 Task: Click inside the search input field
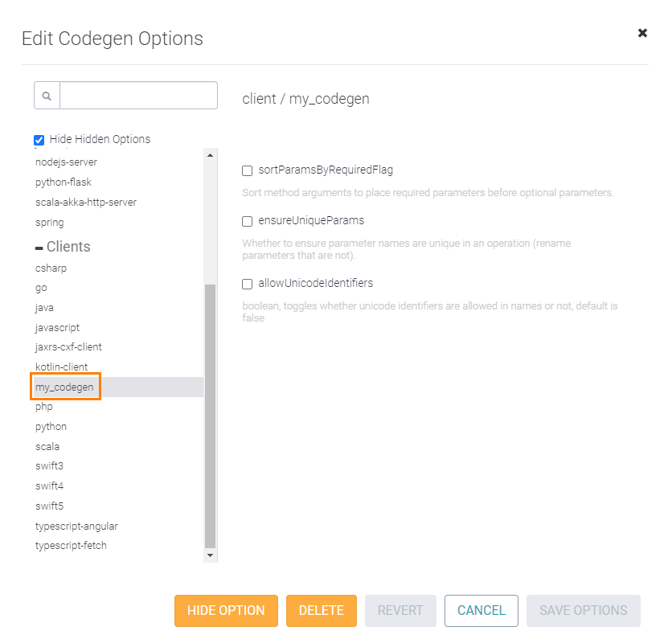[x=137, y=95]
